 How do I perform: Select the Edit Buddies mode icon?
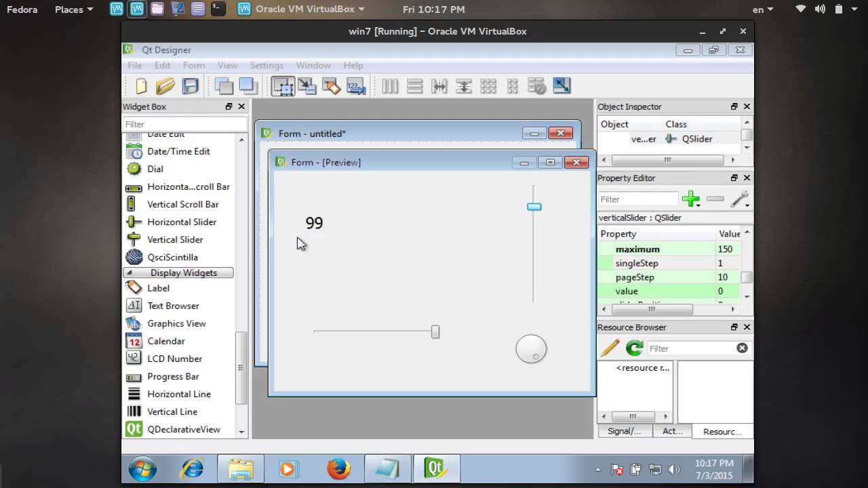(331, 86)
